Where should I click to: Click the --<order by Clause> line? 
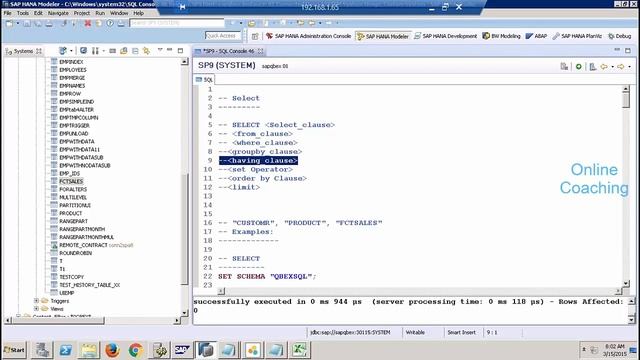pyautogui.click(x=262, y=178)
